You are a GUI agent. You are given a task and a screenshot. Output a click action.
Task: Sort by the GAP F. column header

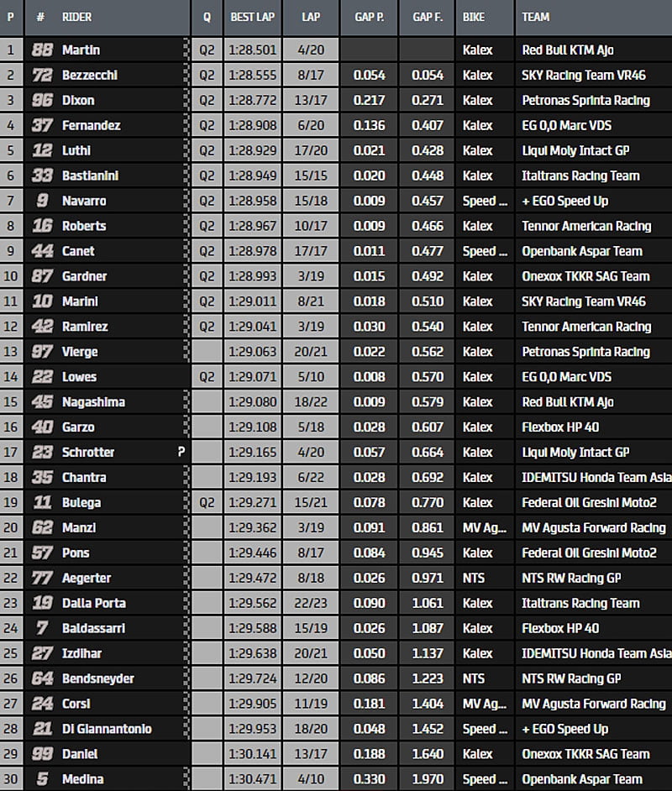[x=428, y=16]
